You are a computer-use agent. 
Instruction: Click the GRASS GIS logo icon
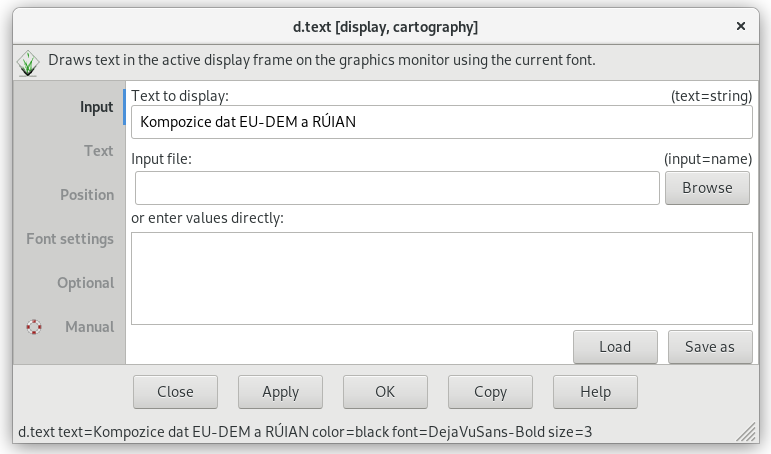coord(28,63)
